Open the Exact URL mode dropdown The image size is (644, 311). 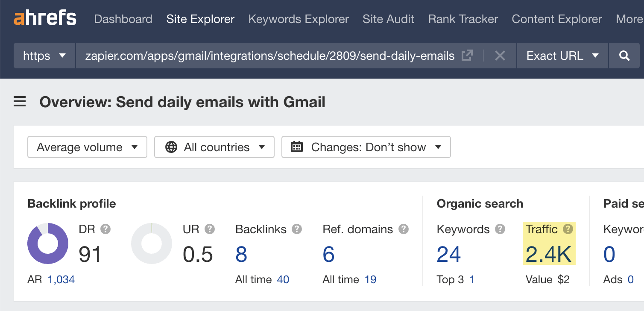click(562, 56)
